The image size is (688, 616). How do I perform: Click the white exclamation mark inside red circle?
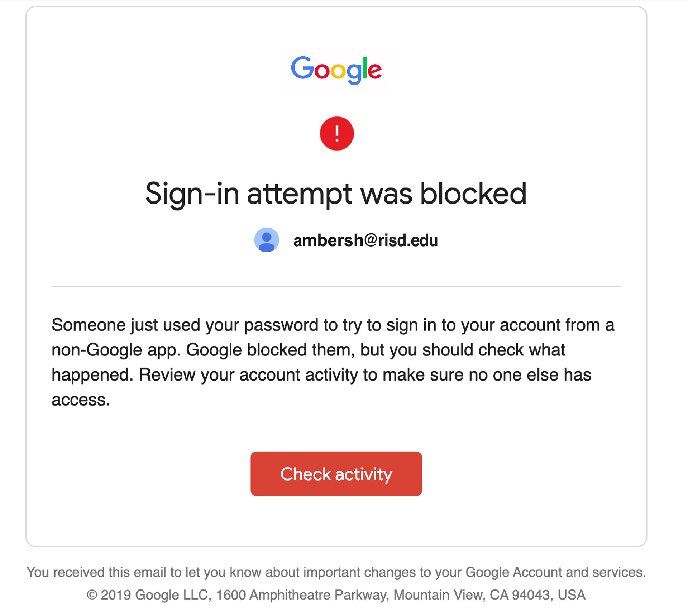coord(337,133)
